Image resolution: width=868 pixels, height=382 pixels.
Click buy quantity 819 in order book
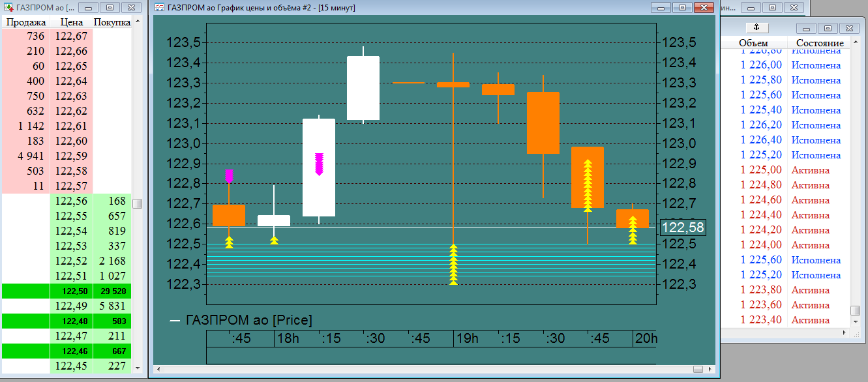117,231
